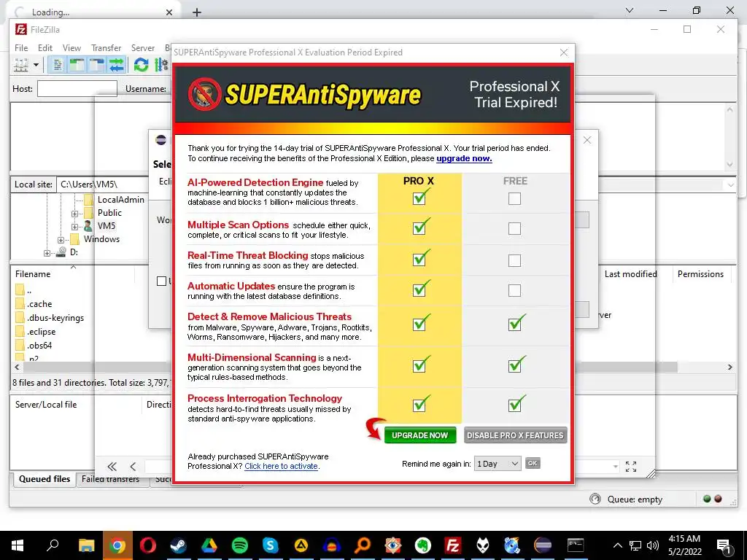This screenshot has width=747, height=560.
Task: Click the Click here to activate link
Action: pos(281,466)
